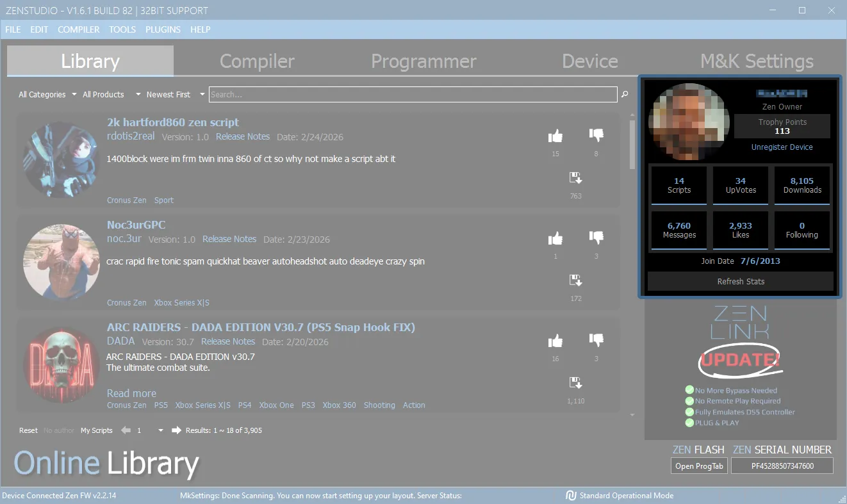Download the Noc3urGPC script
Viewport: 847px width, 504px height.
(575, 280)
